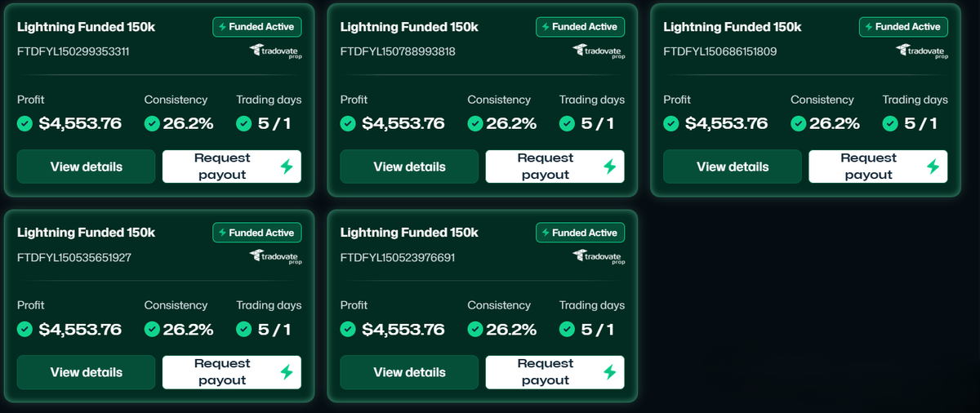Click Tradovate prop logo on account FTDFYL150535651927
This screenshot has width=980, height=413.
click(276, 257)
